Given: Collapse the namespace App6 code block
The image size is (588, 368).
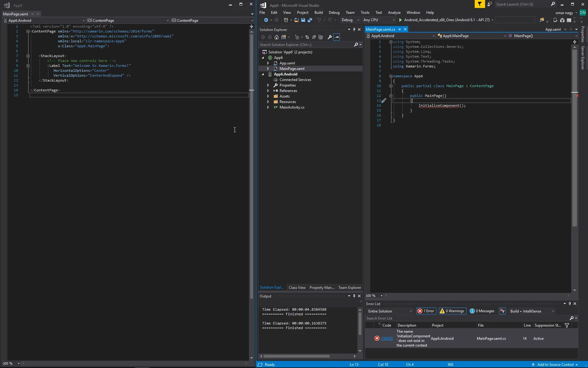Looking at the screenshot, I should pos(391,76).
